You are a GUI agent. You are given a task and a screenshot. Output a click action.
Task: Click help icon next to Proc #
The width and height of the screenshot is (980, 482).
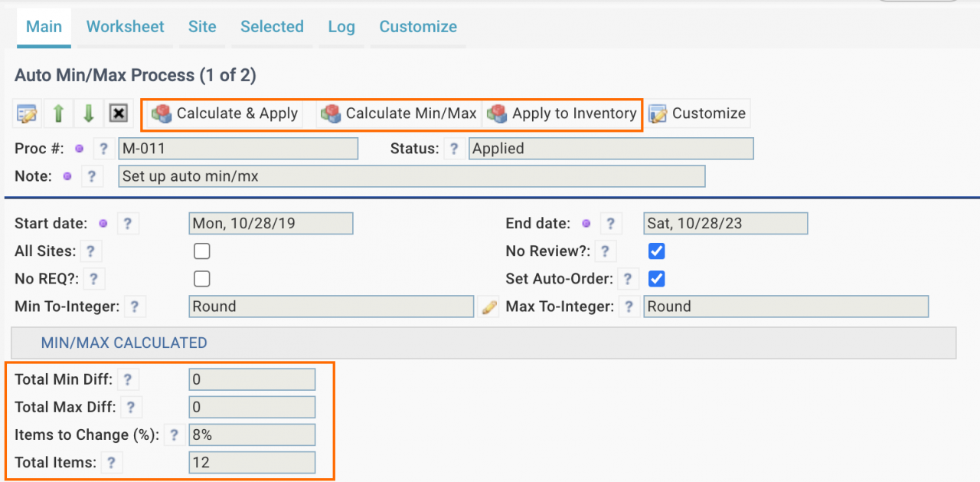103,149
